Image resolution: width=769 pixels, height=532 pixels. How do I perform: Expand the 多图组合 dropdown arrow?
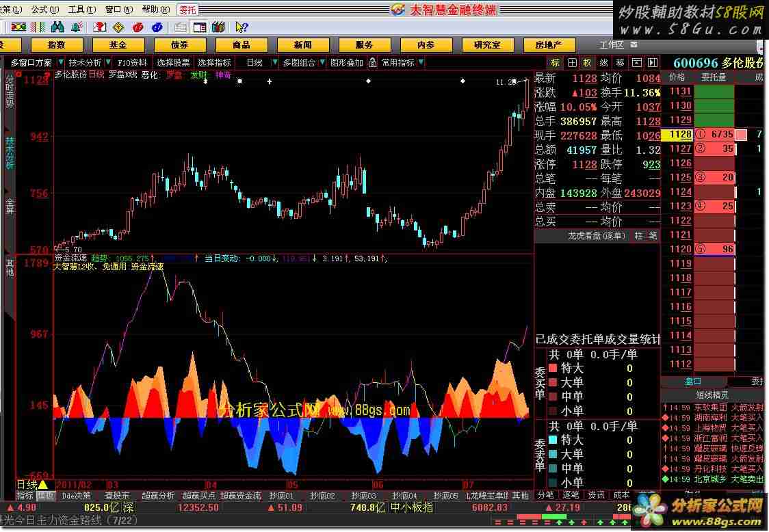(x=322, y=63)
